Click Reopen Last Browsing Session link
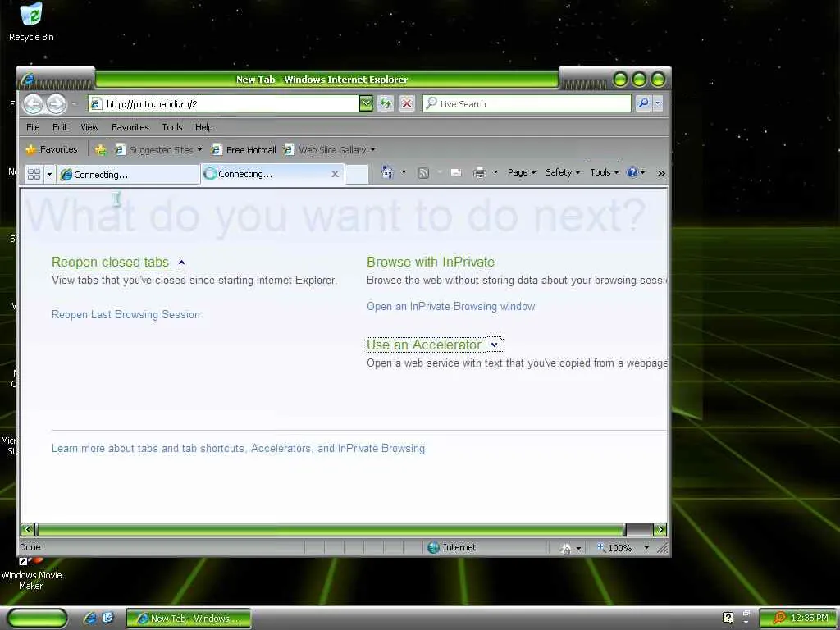This screenshot has height=630, width=840. point(126,314)
